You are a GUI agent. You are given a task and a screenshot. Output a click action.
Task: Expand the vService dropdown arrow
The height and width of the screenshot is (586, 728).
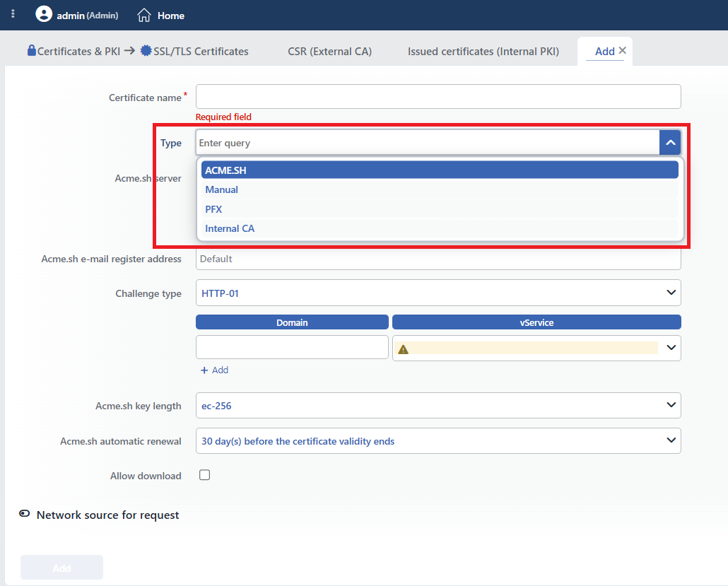tap(671, 348)
